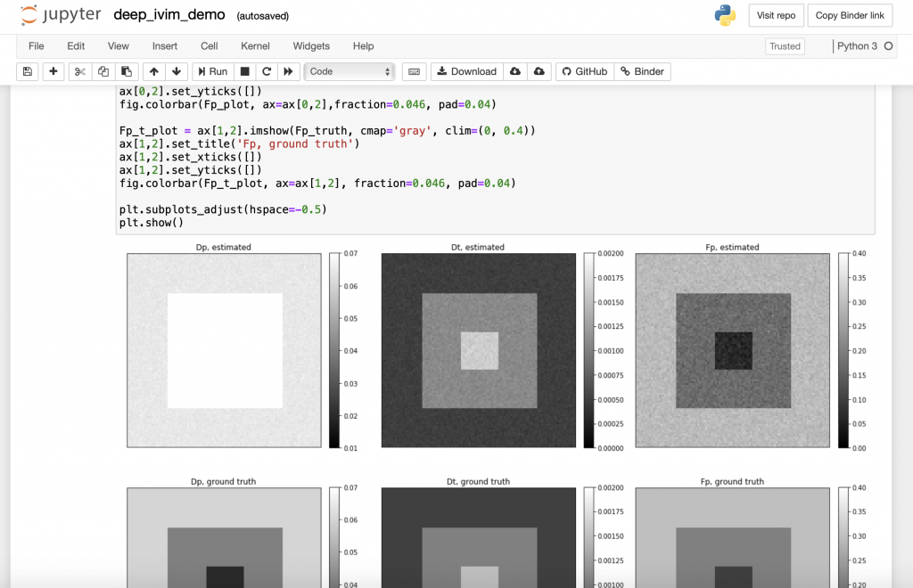Image resolution: width=913 pixels, height=588 pixels.
Task: Move the selected cell up
Action: point(154,71)
